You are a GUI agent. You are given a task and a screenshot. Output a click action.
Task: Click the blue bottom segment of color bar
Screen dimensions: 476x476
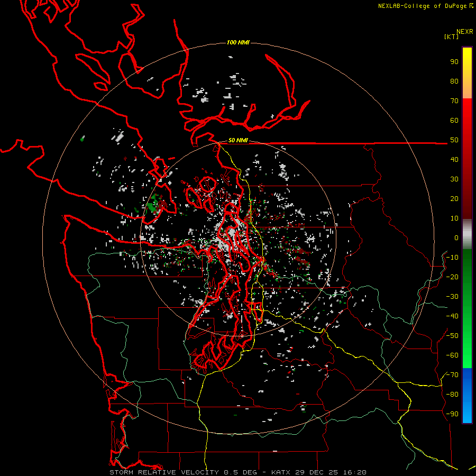[467, 396]
